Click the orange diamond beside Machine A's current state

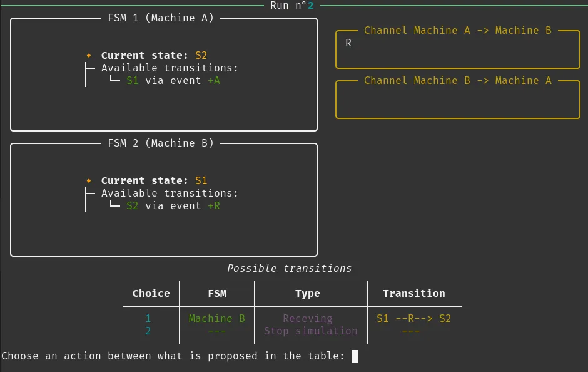tap(89, 56)
